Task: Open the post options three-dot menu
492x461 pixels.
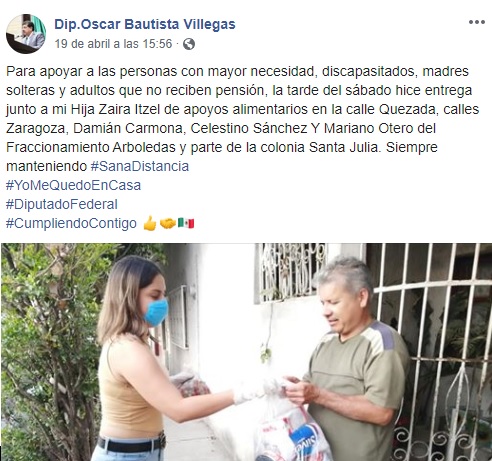Action: click(x=477, y=22)
